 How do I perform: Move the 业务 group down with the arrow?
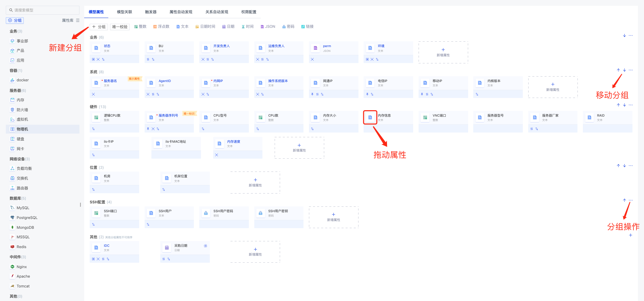624,36
